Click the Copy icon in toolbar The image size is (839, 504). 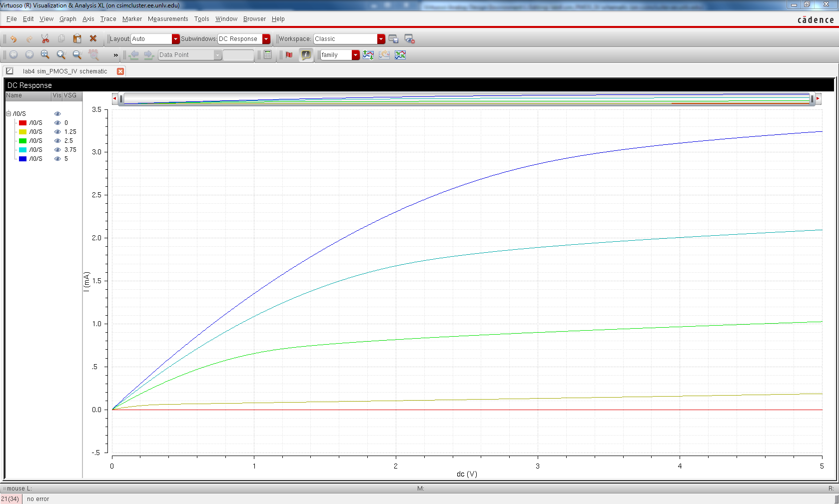tap(61, 38)
